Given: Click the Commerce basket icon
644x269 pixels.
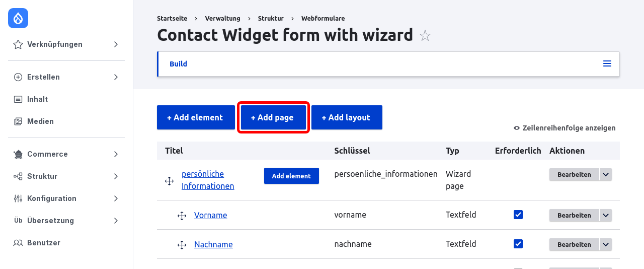Looking at the screenshot, I should pyautogui.click(x=18, y=154).
